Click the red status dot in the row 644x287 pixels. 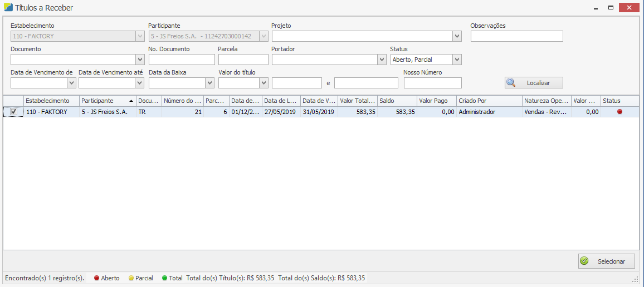(619, 112)
